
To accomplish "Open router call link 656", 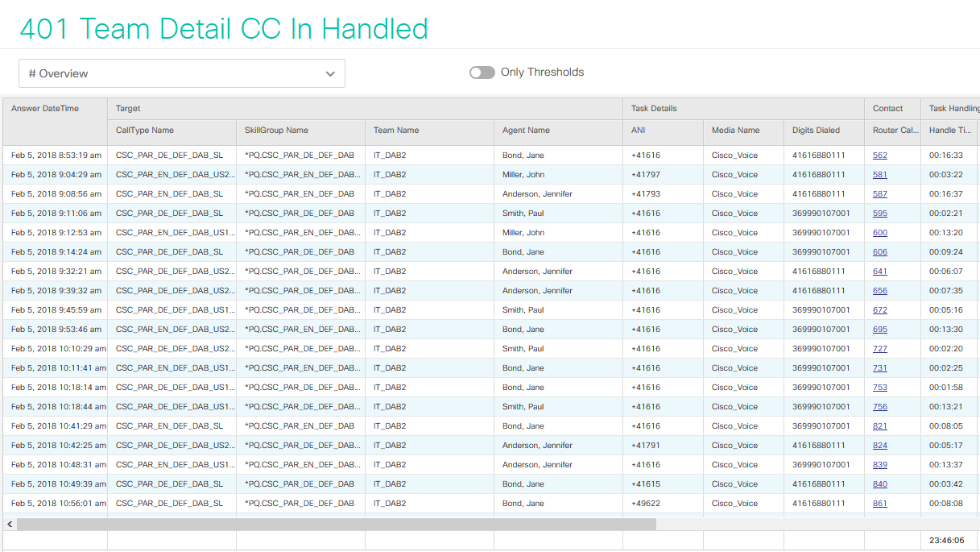I will click(879, 291).
